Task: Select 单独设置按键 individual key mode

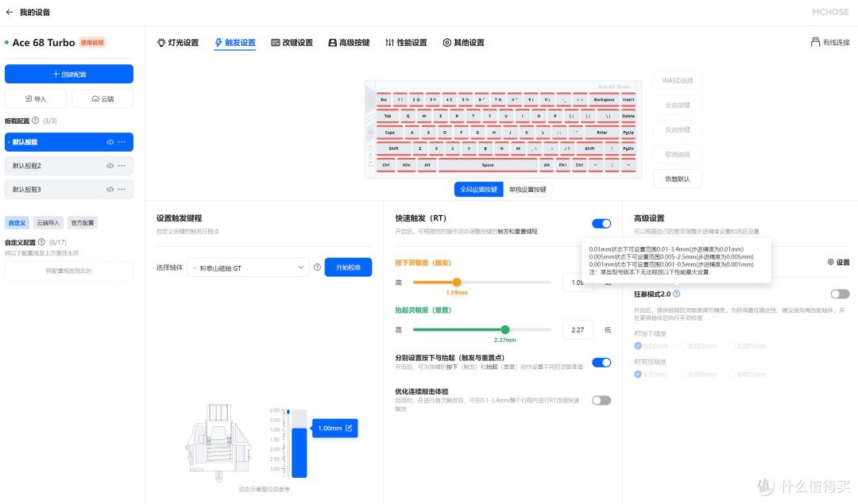Action: tap(528, 189)
